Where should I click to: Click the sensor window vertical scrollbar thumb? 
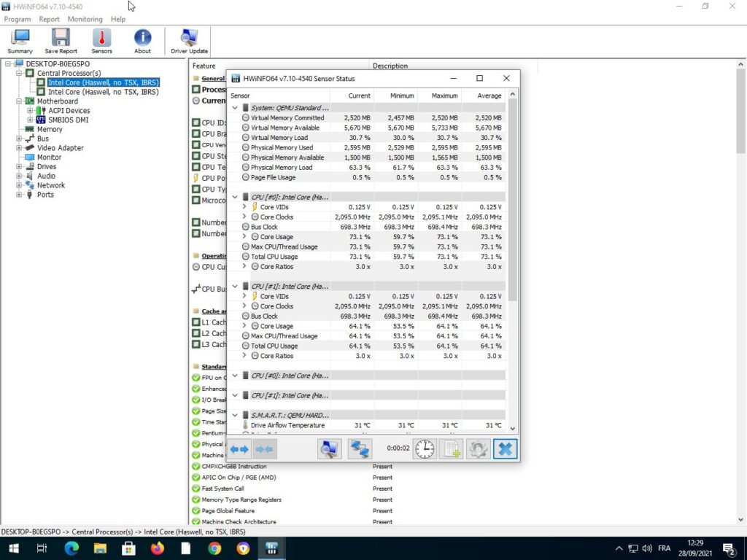click(513, 200)
